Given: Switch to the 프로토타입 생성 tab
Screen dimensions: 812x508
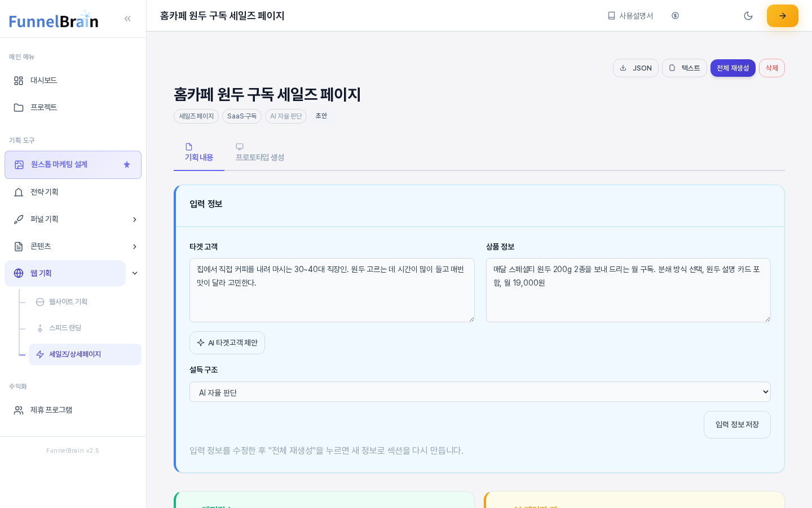Looking at the screenshot, I should [260, 153].
